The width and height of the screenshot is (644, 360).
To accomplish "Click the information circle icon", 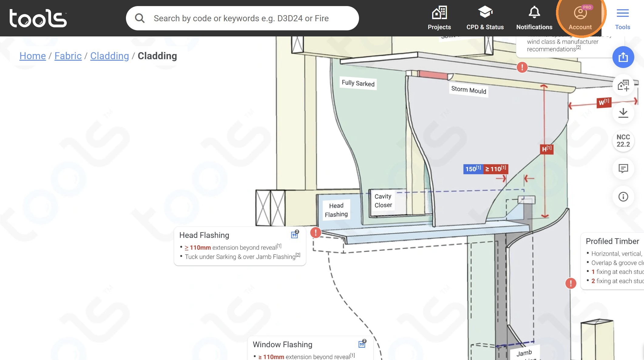I will point(623,197).
